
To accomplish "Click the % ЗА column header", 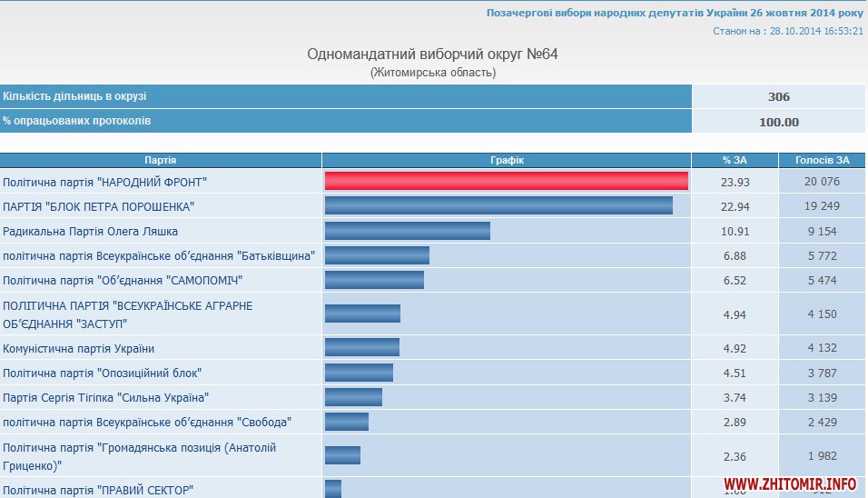I will tap(734, 160).
